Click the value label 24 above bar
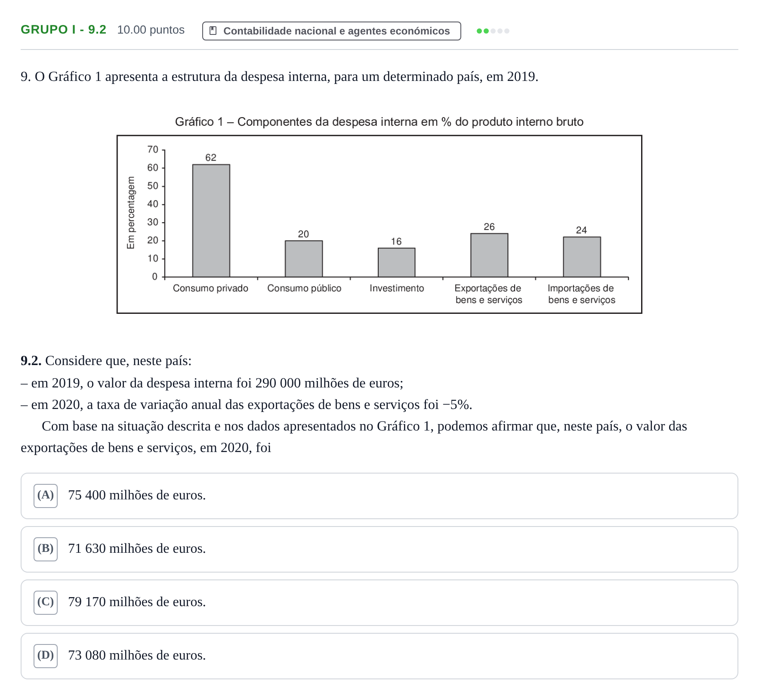The height and width of the screenshot is (700, 759). (x=581, y=230)
